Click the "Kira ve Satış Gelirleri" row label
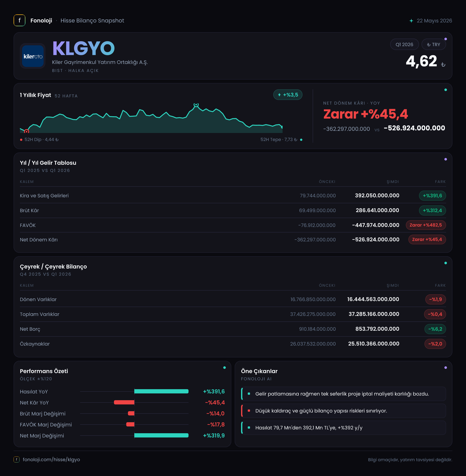 point(44,196)
